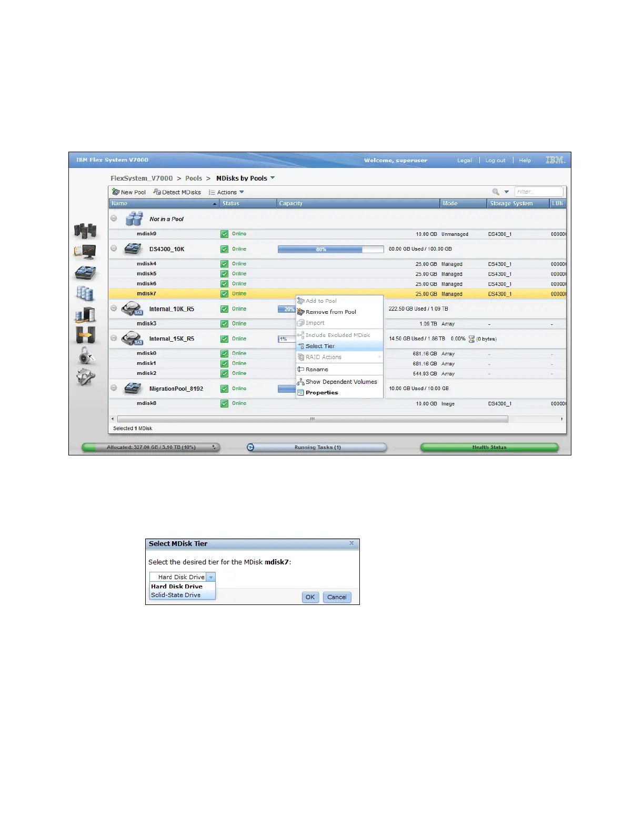Choose Rename in context menu
644x834 pixels.
tap(339, 369)
